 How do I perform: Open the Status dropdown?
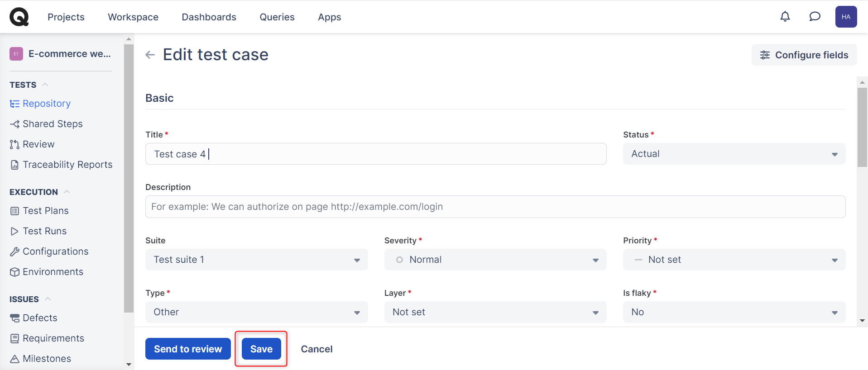[734, 154]
